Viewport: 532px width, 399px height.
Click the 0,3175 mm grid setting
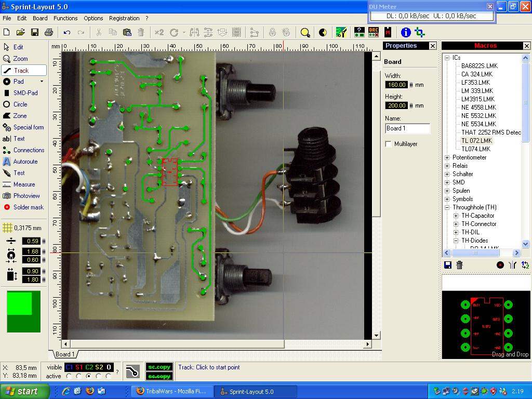[x=22, y=228]
